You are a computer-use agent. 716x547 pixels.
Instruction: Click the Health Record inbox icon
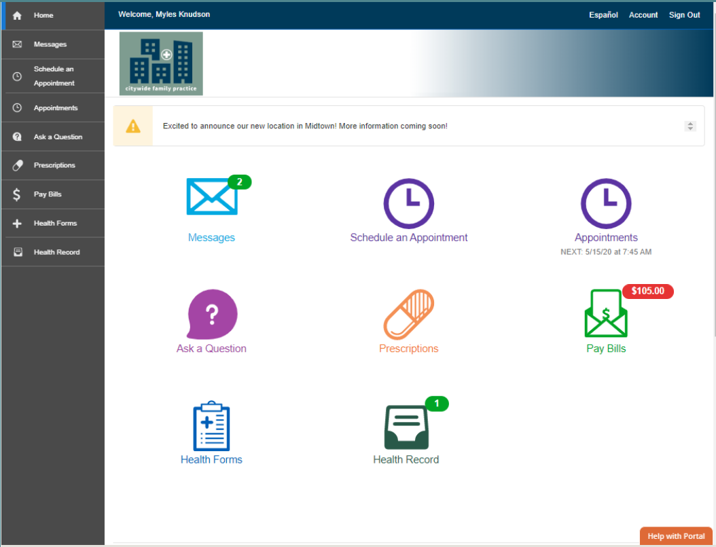406,427
